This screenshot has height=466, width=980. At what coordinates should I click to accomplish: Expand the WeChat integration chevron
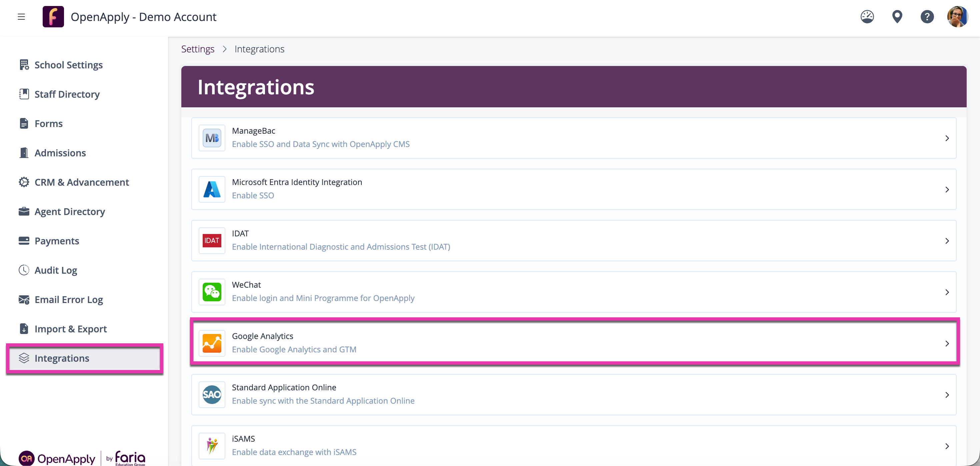pyautogui.click(x=947, y=292)
